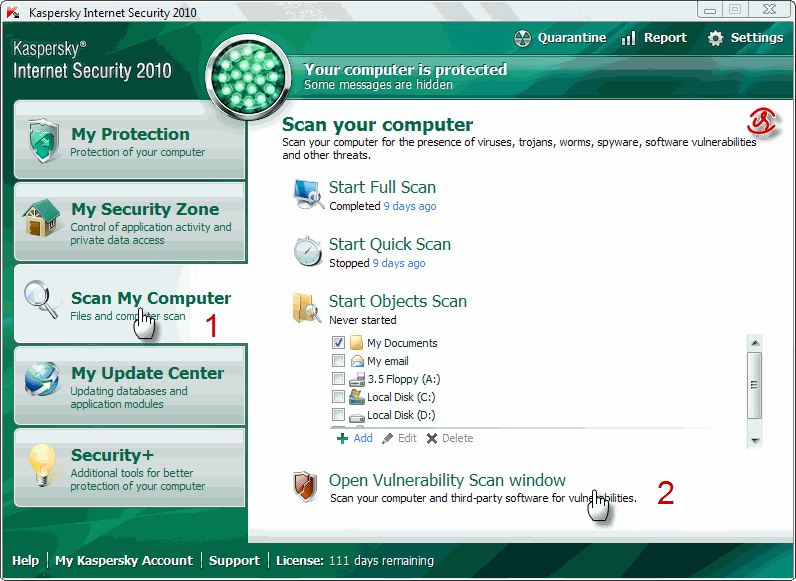Open My Kaspersky Account link
The width and height of the screenshot is (796, 581).
[x=124, y=561]
